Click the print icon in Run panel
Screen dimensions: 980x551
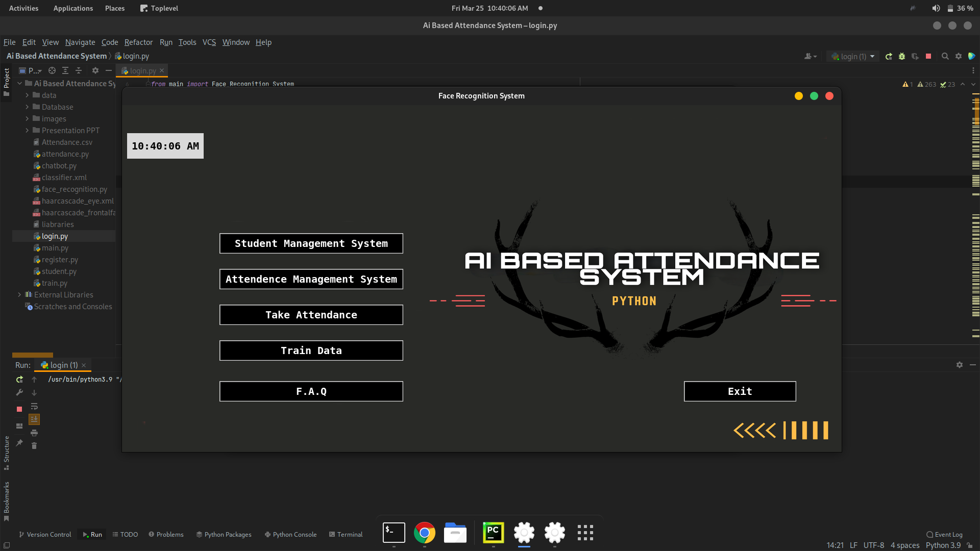tap(34, 433)
